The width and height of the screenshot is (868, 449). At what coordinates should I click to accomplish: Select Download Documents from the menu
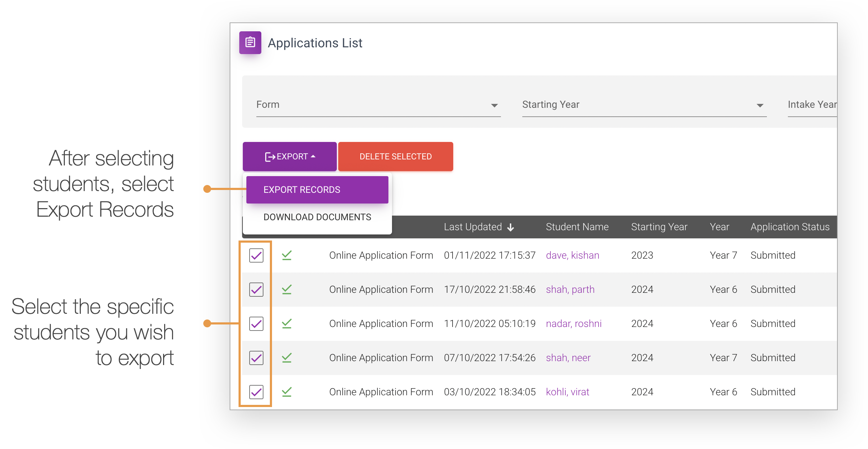click(x=317, y=217)
